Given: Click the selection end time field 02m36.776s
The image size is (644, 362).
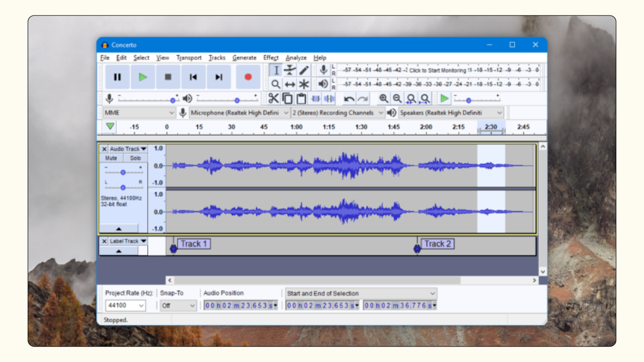Looking at the screenshot, I should [x=400, y=305].
